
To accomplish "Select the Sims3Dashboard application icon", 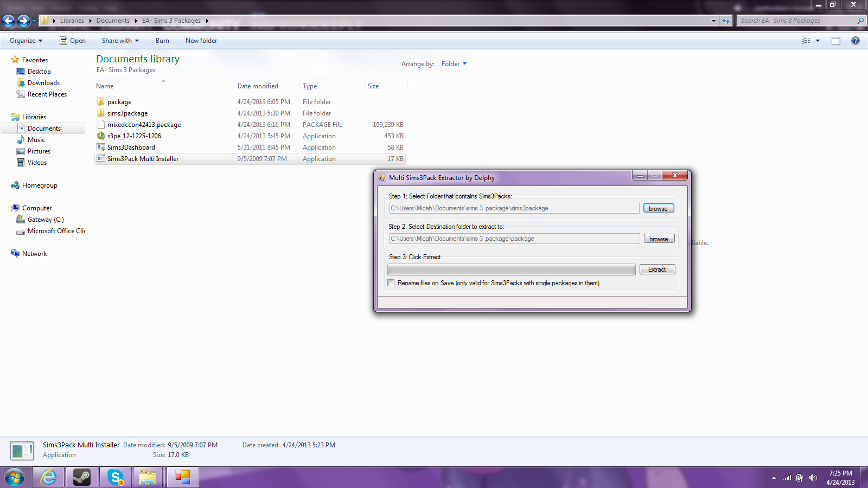I will (101, 147).
